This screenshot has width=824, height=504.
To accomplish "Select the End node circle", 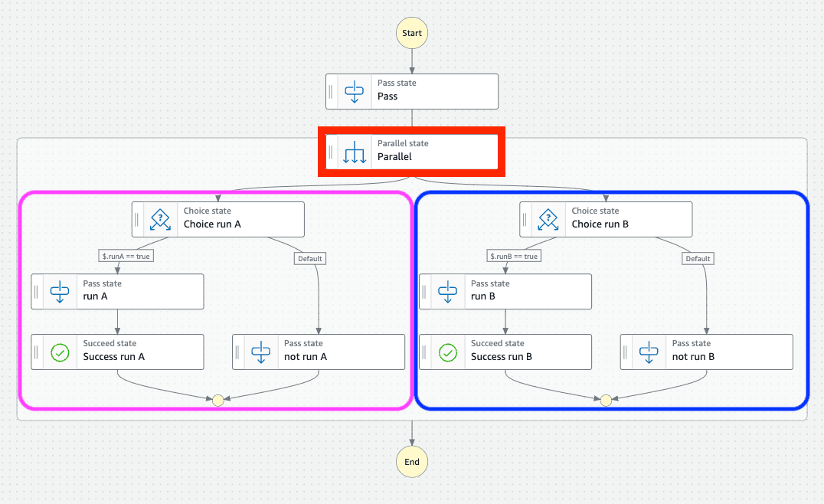I will coord(412,462).
